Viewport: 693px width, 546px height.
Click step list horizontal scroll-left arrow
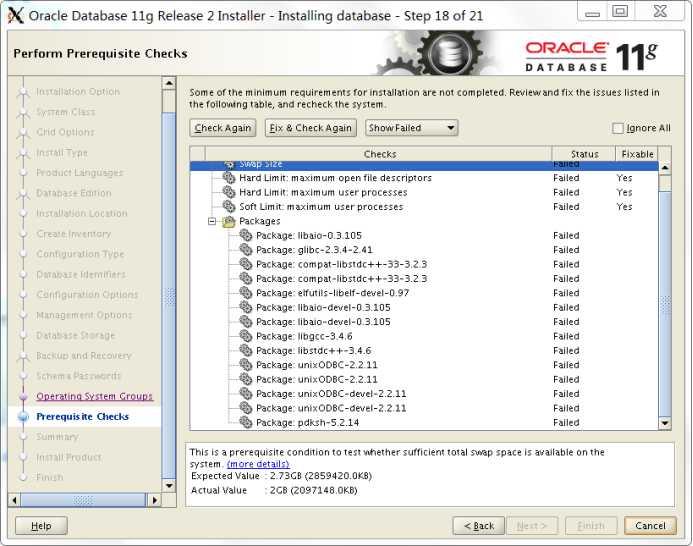[x=15, y=500]
